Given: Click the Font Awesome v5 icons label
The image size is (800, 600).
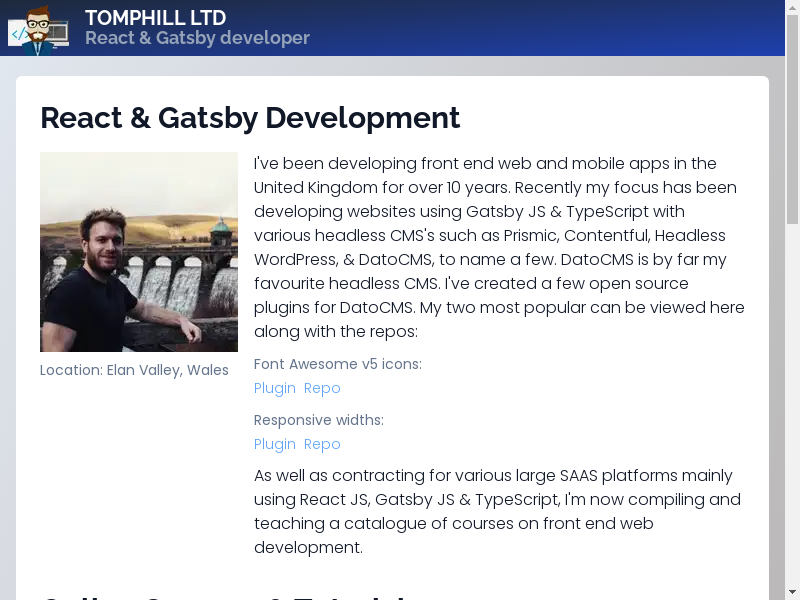Looking at the screenshot, I should coord(337,364).
